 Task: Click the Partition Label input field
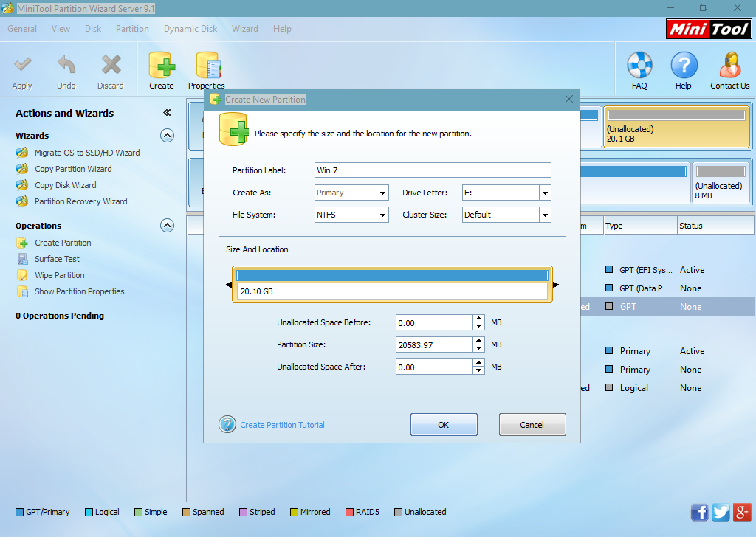point(433,170)
